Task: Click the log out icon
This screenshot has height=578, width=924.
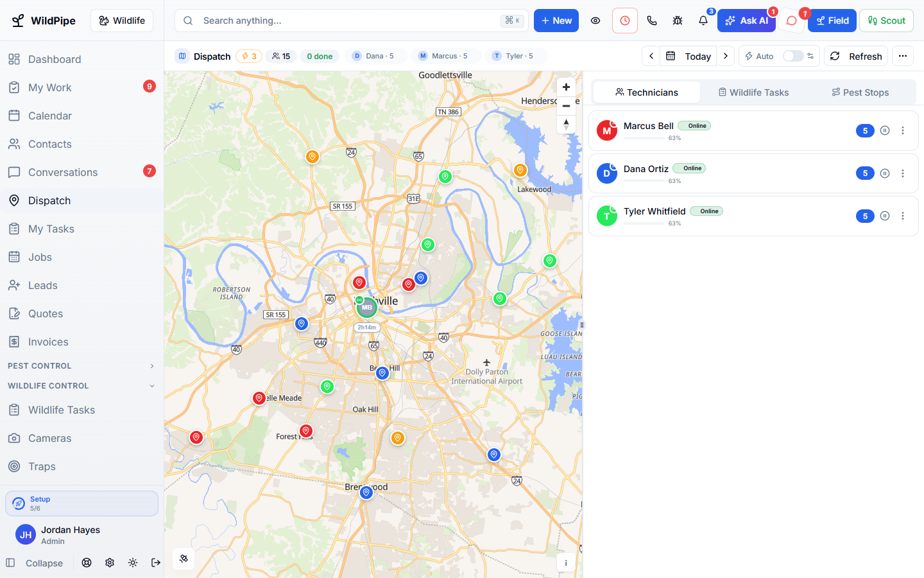Action: tap(156, 563)
